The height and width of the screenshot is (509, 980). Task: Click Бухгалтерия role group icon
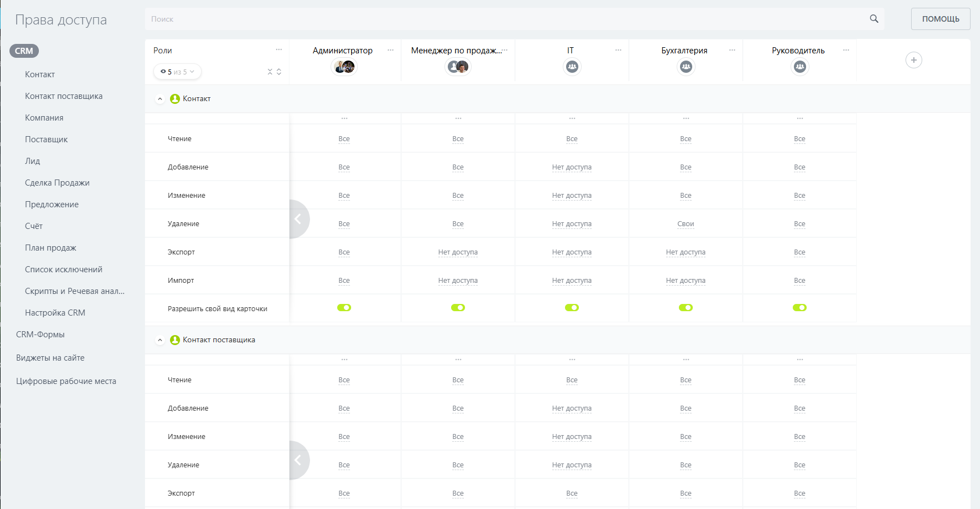tap(686, 67)
